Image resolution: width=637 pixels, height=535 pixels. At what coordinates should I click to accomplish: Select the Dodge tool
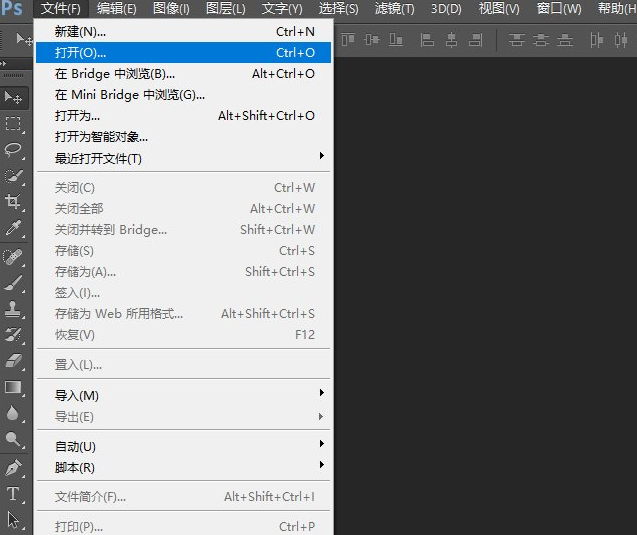point(13,439)
